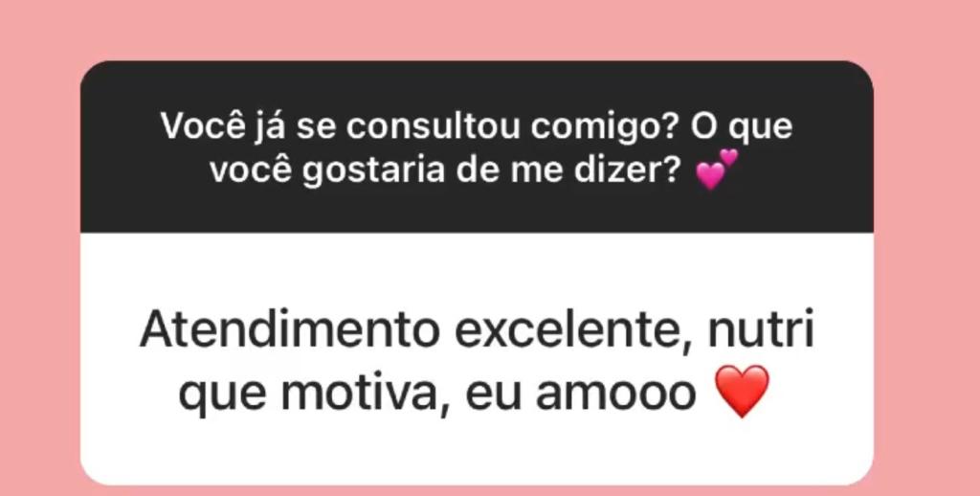Click the text 'você gostaria de me dizer?'
980x496 pixels.
[x=447, y=170]
